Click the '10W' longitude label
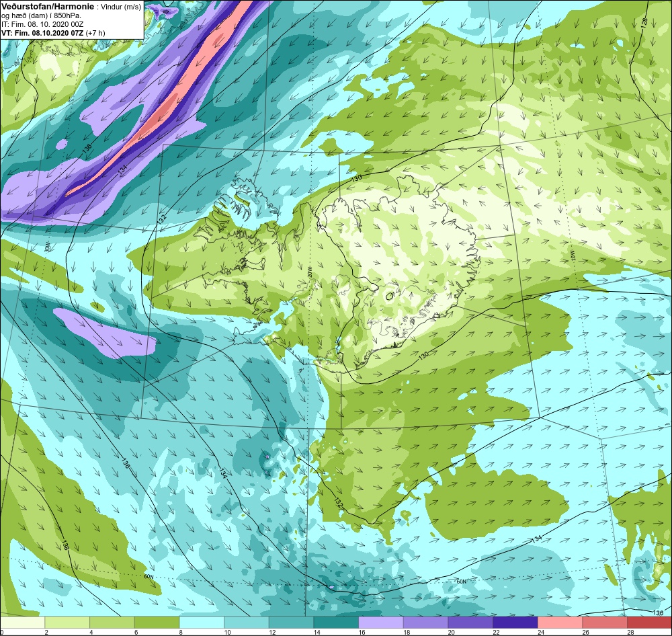Screen dimensions: 672x636 coord(573,256)
